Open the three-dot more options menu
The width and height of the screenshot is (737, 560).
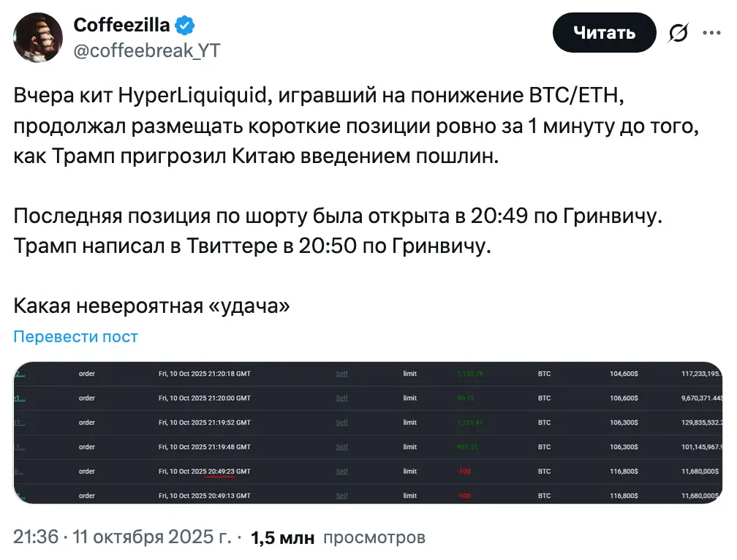(x=711, y=32)
